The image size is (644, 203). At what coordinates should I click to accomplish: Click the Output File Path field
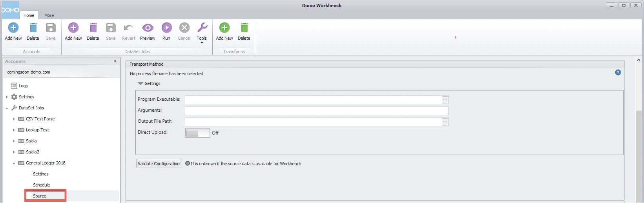(313, 122)
